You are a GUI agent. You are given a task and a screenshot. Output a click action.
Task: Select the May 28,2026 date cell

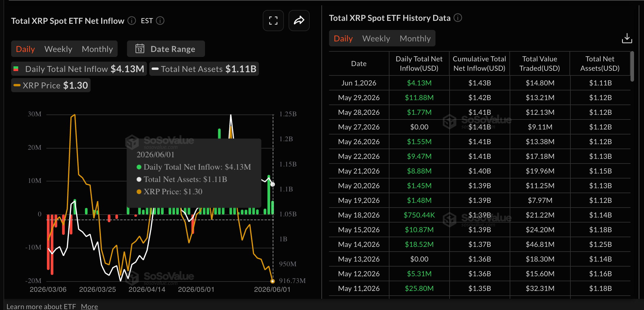coord(359,112)
